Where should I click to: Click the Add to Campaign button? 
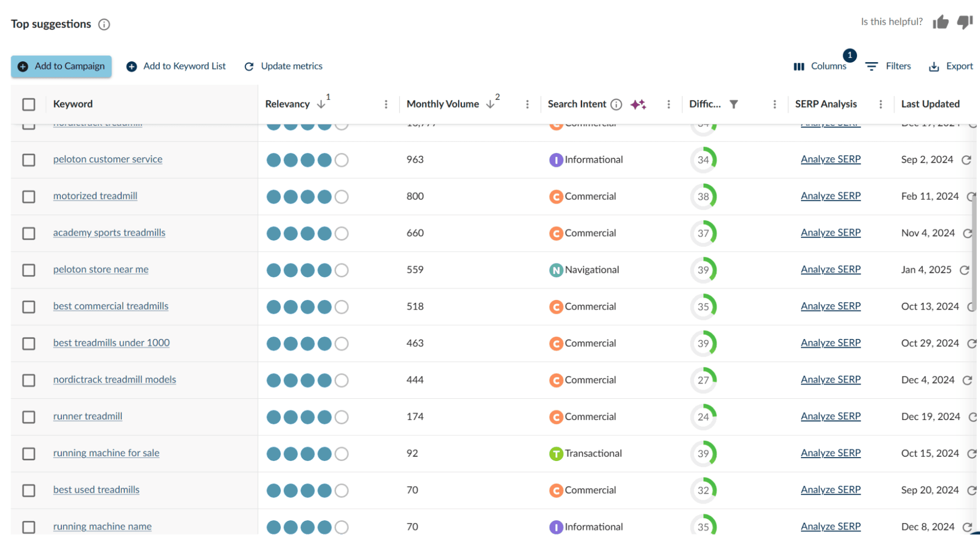[x=61, y=66]
